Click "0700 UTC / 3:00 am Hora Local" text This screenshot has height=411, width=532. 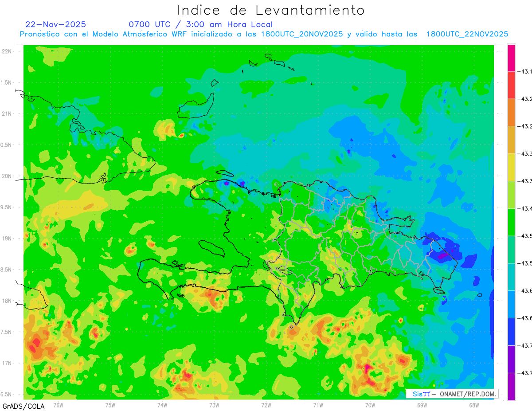point(201,24)
